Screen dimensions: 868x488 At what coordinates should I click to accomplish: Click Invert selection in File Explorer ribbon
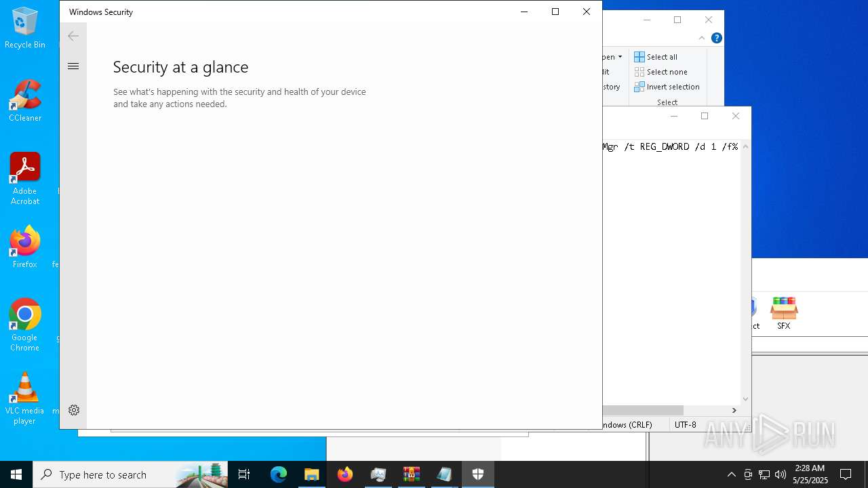pos(667,87)
